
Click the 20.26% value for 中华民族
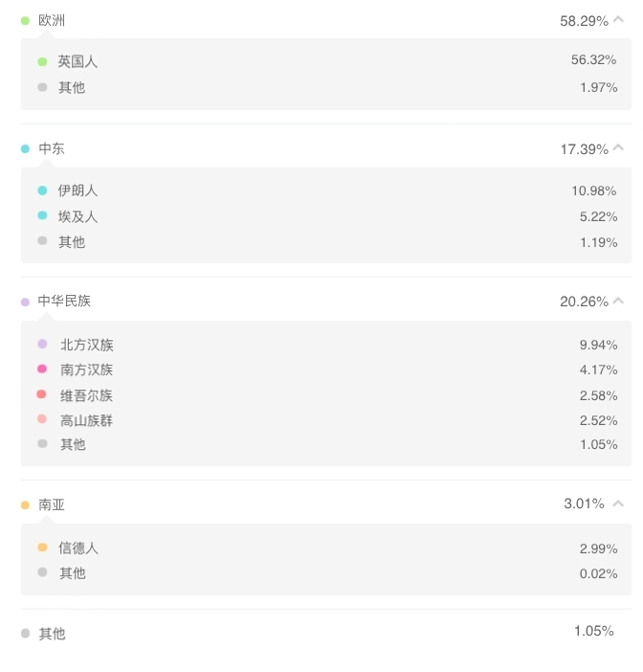pyautogui.click(x=584, y=302)
